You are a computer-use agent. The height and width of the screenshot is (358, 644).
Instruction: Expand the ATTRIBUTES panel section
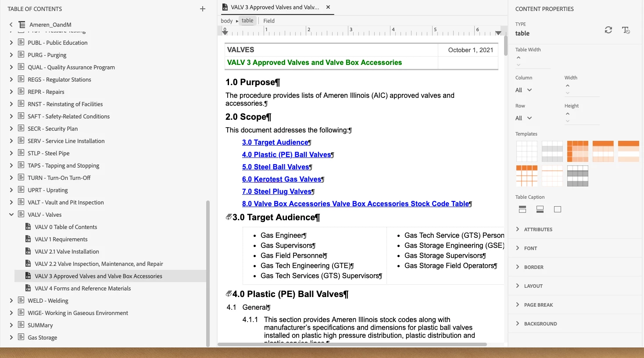518,229
